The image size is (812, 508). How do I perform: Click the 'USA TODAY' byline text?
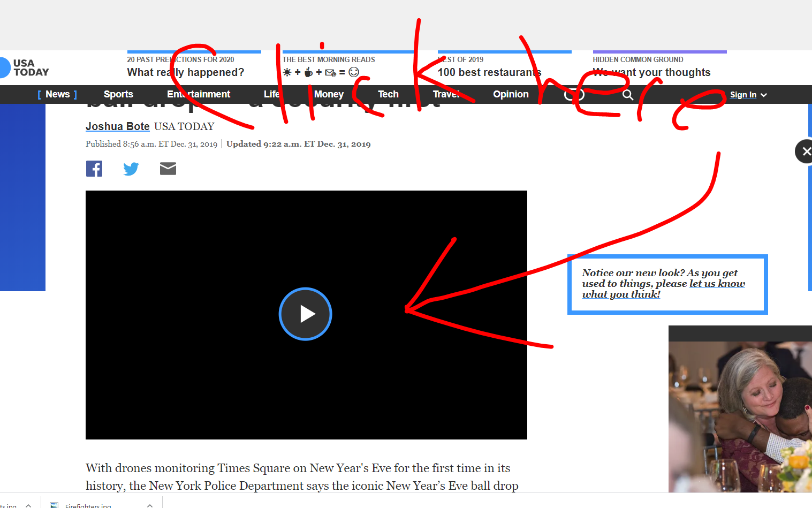click(184, 126)
